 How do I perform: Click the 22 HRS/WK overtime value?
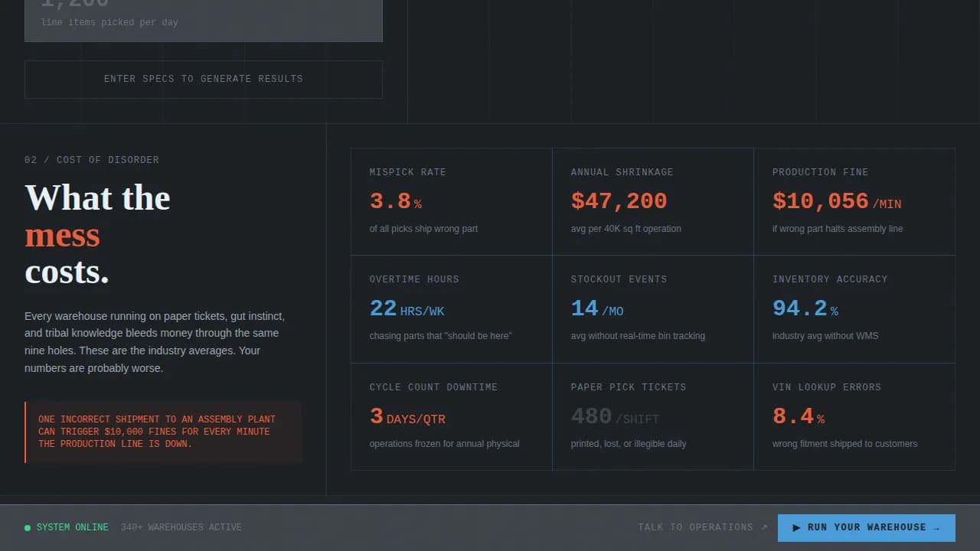407,308
